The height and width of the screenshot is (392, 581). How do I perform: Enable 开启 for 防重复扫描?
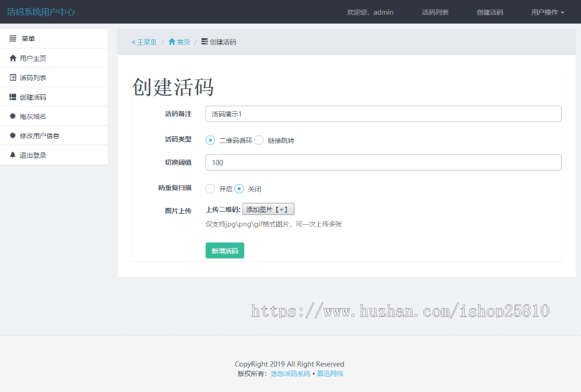pyautogui.click(x=211, y=189)
